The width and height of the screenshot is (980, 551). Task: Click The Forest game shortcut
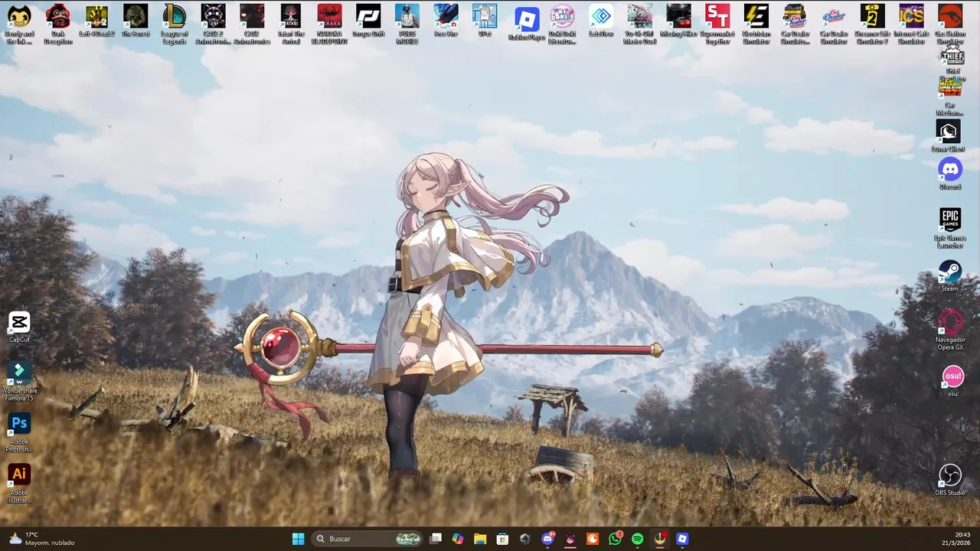(136, 21)
